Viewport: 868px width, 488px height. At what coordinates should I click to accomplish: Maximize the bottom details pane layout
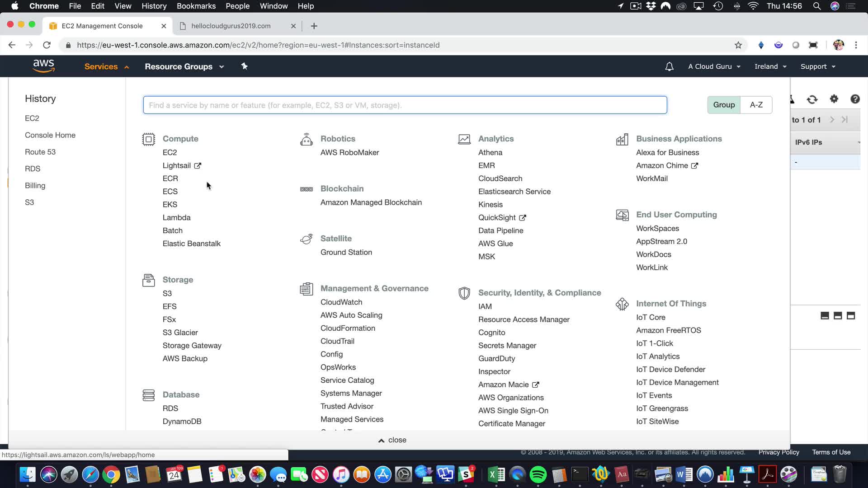(850, 316)
